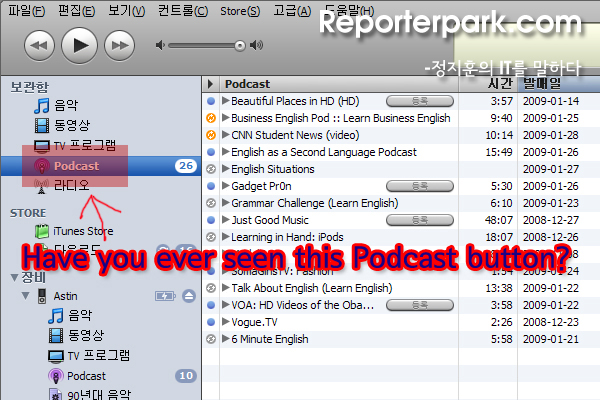Mute using the low-volume speaker icon

pyautogui.click(x=160, y=46)
